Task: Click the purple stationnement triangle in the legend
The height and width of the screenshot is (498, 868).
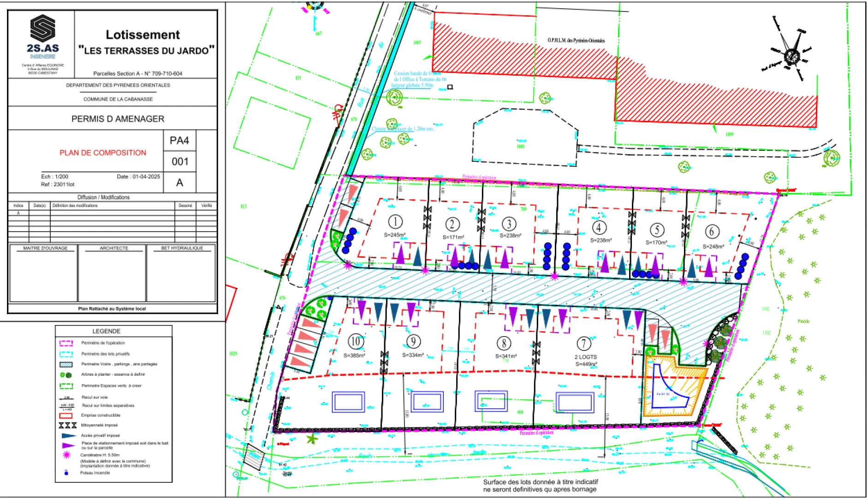Action: [68, 445]
